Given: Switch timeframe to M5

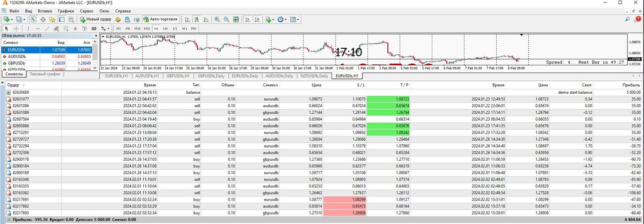Looking at the screenshot, I should [128, 28].
